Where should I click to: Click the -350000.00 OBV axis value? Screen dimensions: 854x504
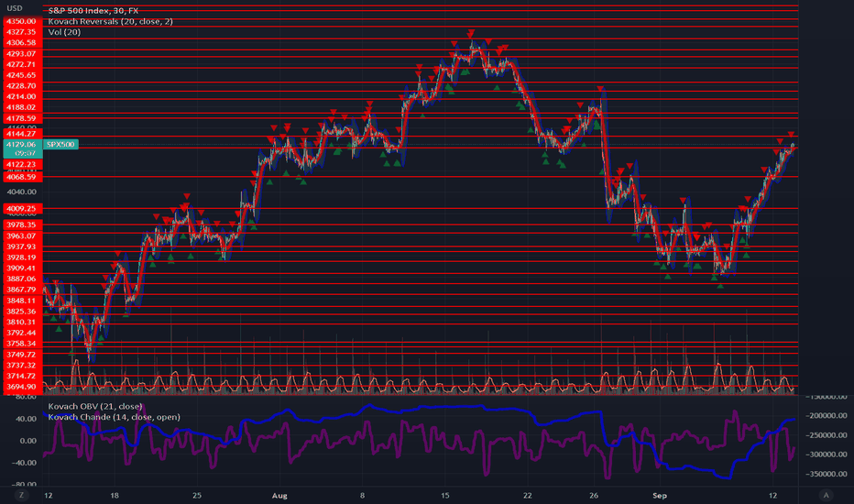[827, 474]
